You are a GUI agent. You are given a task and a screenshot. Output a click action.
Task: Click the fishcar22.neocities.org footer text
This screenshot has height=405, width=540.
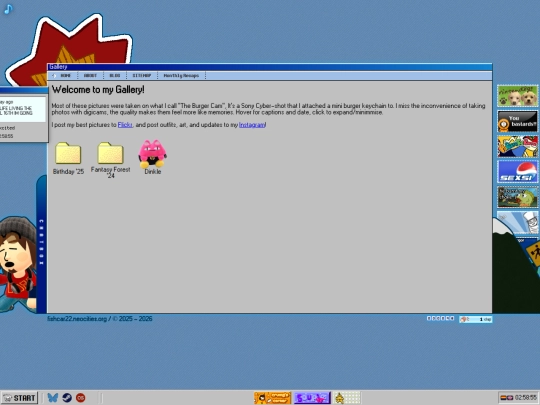point(100,319)
